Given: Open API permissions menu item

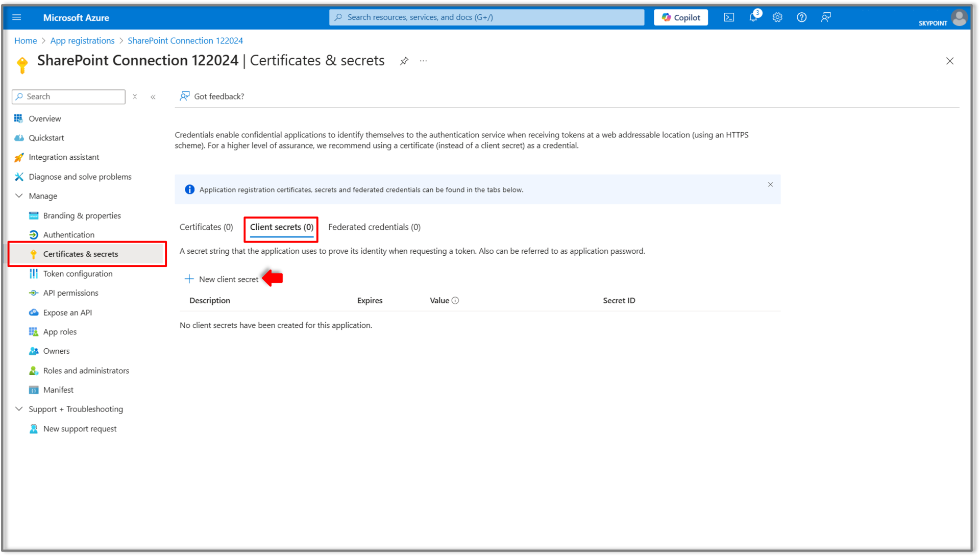Looking at the screenshot, I should click(x=70, y=293).
